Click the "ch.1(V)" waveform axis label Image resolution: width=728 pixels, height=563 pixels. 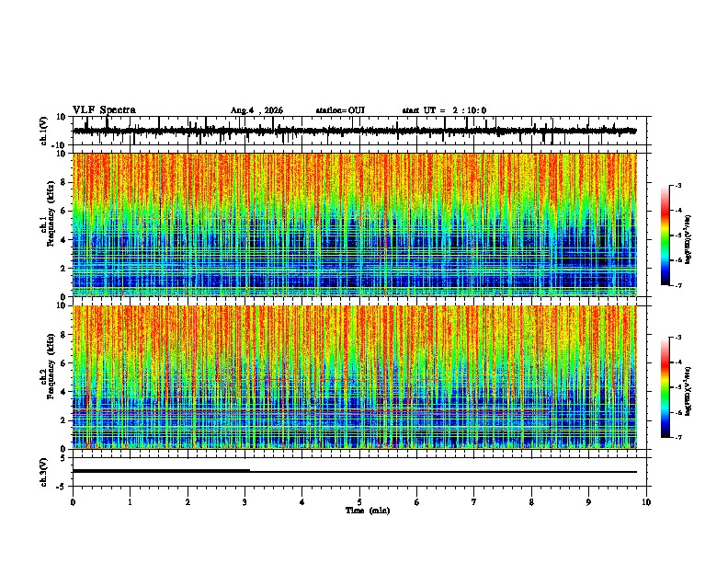pyautogui.click(x=44, y=131)
